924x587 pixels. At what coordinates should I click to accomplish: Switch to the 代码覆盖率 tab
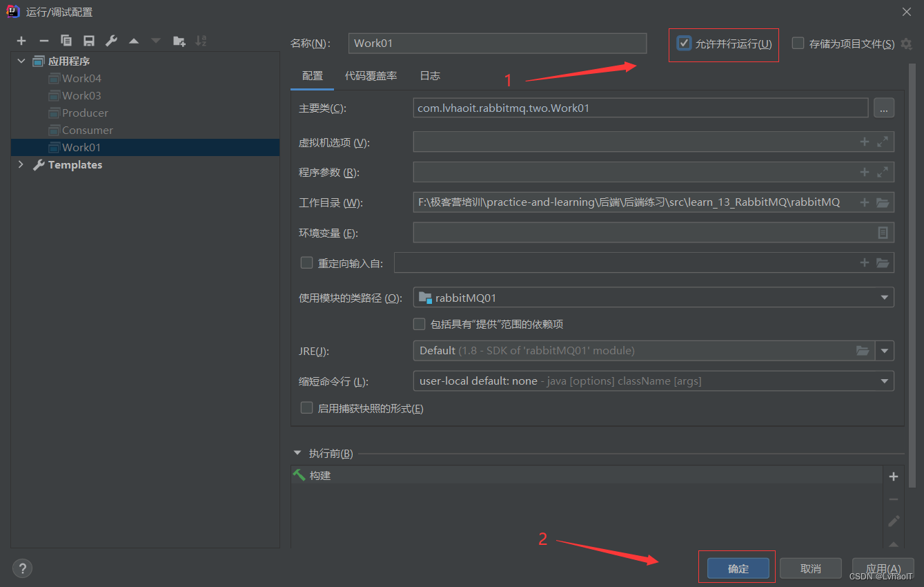[x=371, y=76]
